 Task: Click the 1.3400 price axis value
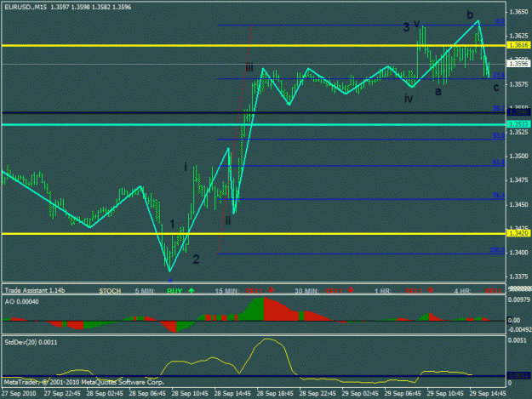519,253
